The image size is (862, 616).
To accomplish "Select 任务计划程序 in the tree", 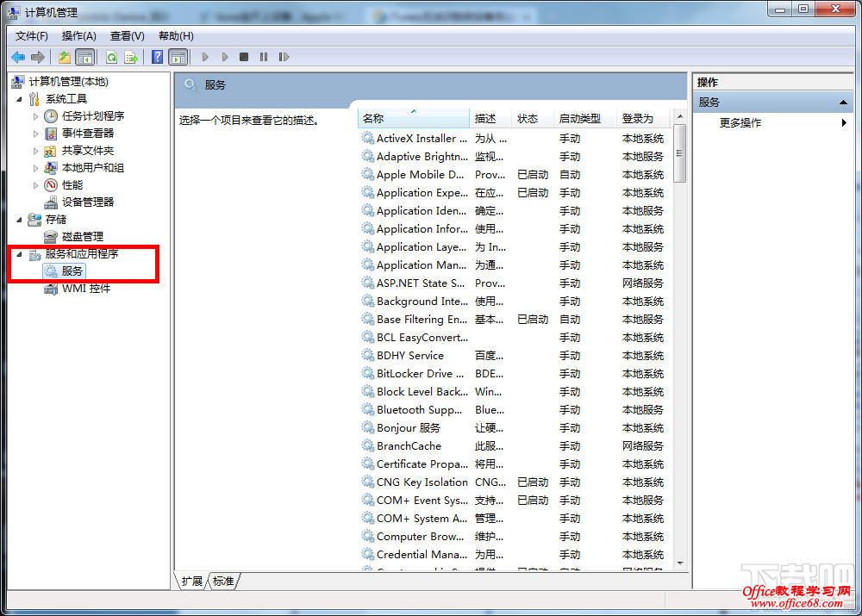I will [92, 116].
